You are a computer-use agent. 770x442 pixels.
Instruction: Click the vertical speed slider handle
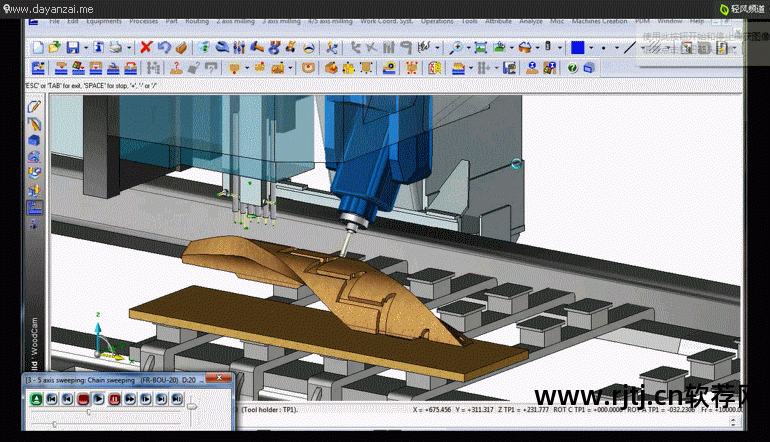pos(192,406)
